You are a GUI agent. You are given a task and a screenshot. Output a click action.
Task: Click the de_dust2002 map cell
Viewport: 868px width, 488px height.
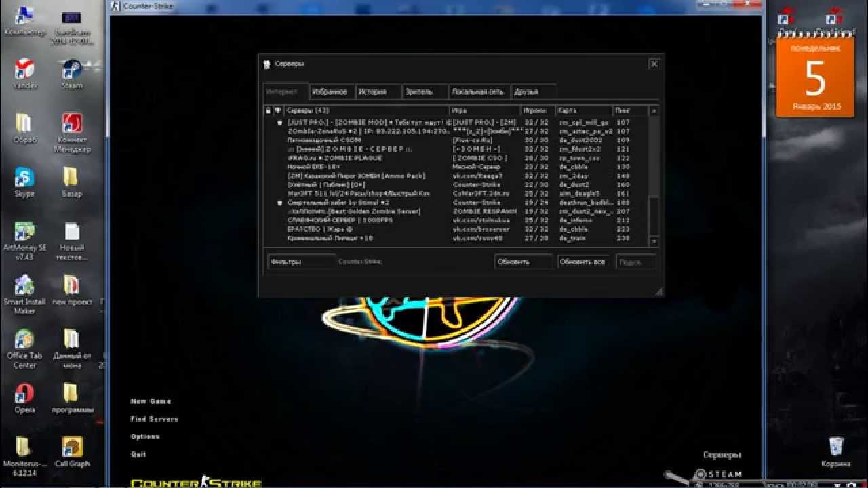tap(580, 140)
